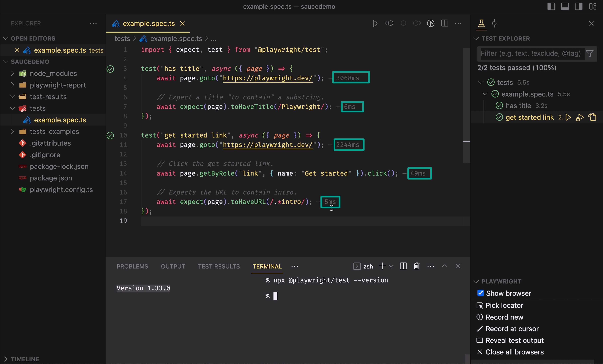The height and width of the screenshot is (364, 603).
Task: Click 'tests' breadcrumb above editor
Action: coord(122,39)
